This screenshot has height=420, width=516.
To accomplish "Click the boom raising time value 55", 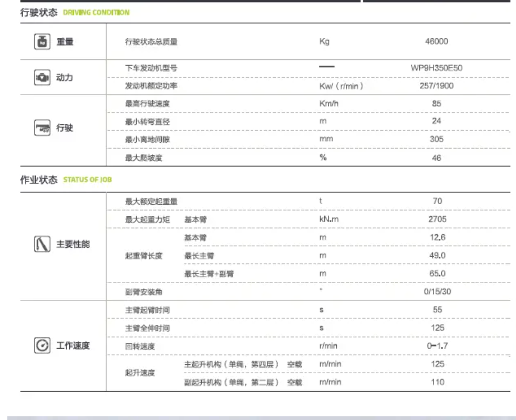I will (x=437, y=310).
